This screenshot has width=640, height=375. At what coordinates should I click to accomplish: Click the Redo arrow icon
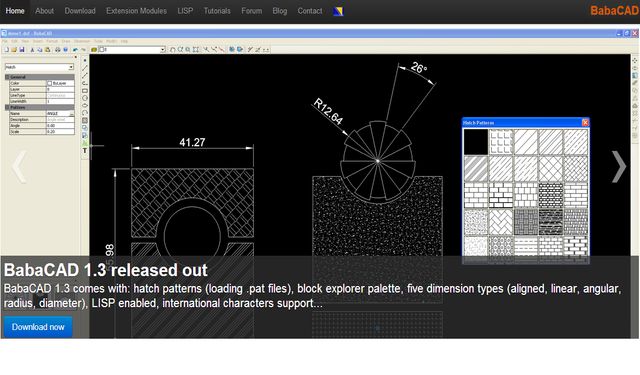(x=83, y=50)
